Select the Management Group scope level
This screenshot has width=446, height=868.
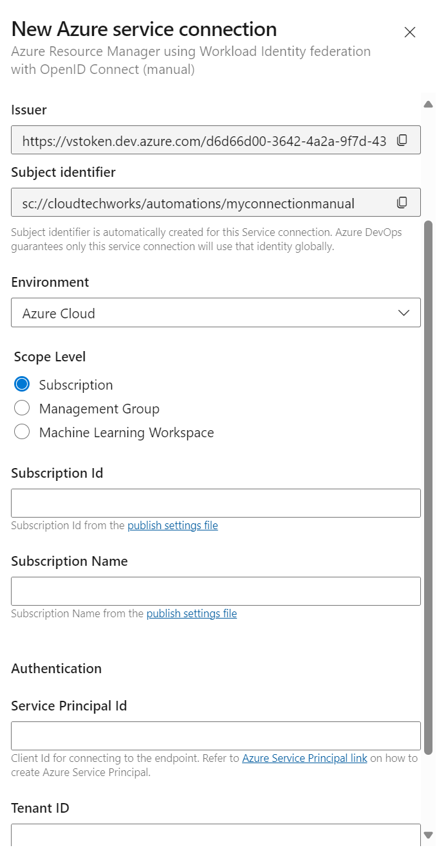click(22, 408)
